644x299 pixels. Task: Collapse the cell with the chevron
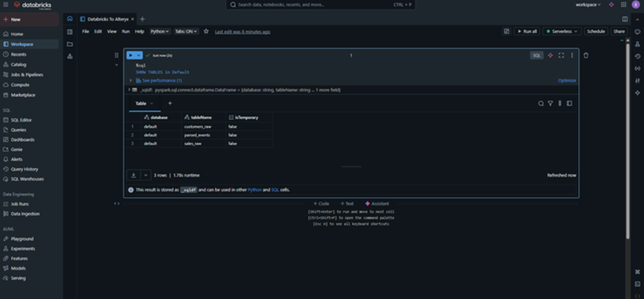point(117,65)
